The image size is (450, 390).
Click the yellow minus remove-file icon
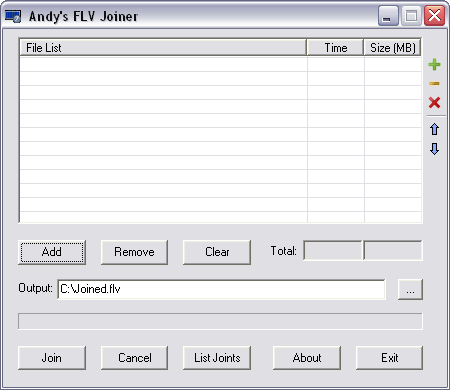[434, 83]
